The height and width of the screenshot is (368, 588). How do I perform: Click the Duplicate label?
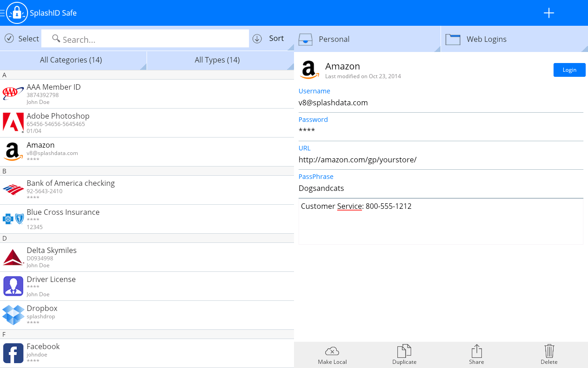404,362
